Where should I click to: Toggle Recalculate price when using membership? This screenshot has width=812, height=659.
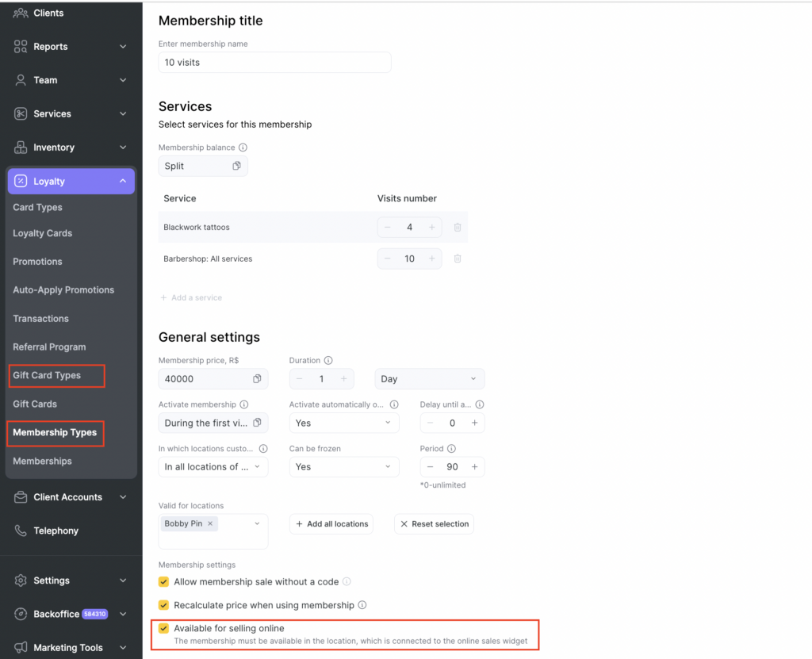click(x=164, y=605)
